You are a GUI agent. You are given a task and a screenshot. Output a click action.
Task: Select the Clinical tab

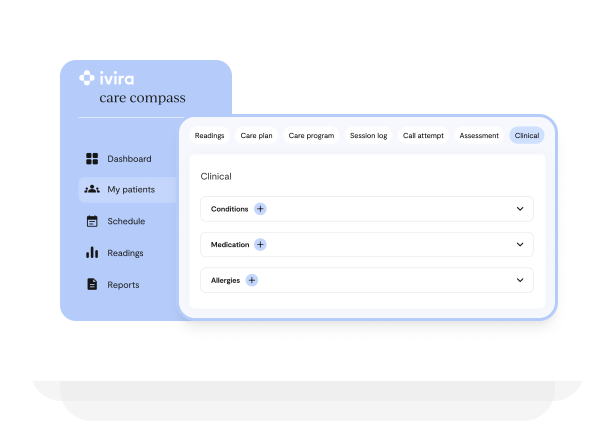pos(526,135)
